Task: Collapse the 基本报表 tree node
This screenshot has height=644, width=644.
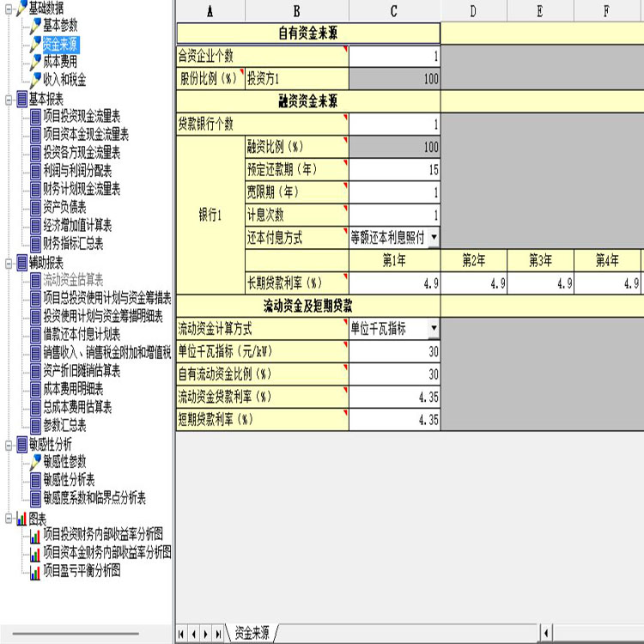Action: click(9, 100)
